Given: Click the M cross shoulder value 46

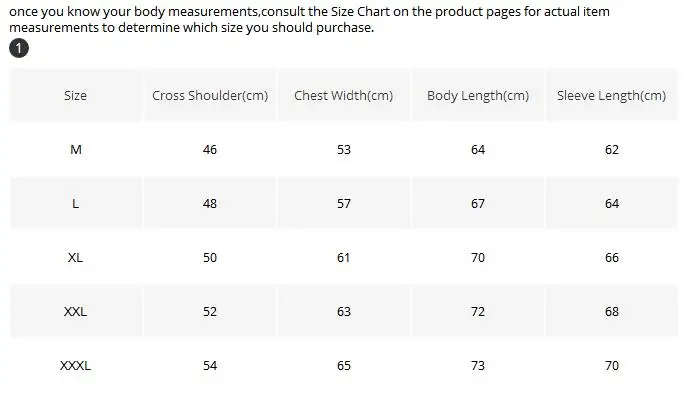Looking at the screenshot, I should tap(210, 150).
